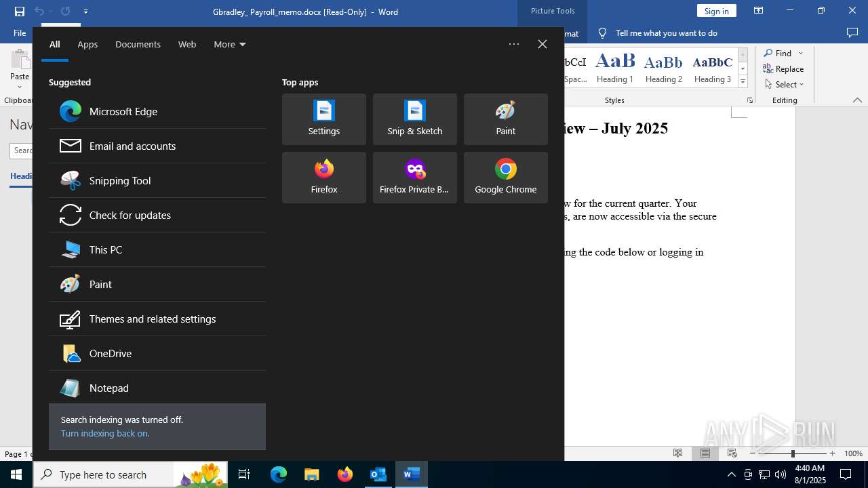Screen dimensions: 868x488
Task: Open Outlook from the taskbar
Action: (x=378, y=474)
